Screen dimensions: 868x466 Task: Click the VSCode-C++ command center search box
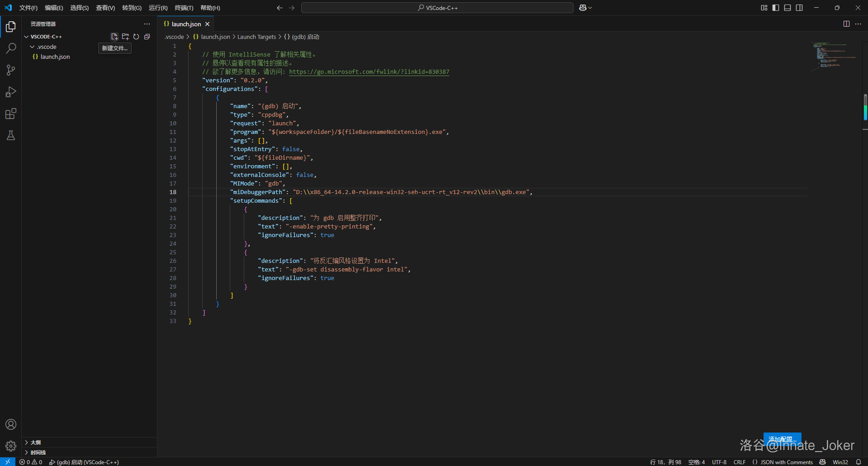(x=437, y=8)
